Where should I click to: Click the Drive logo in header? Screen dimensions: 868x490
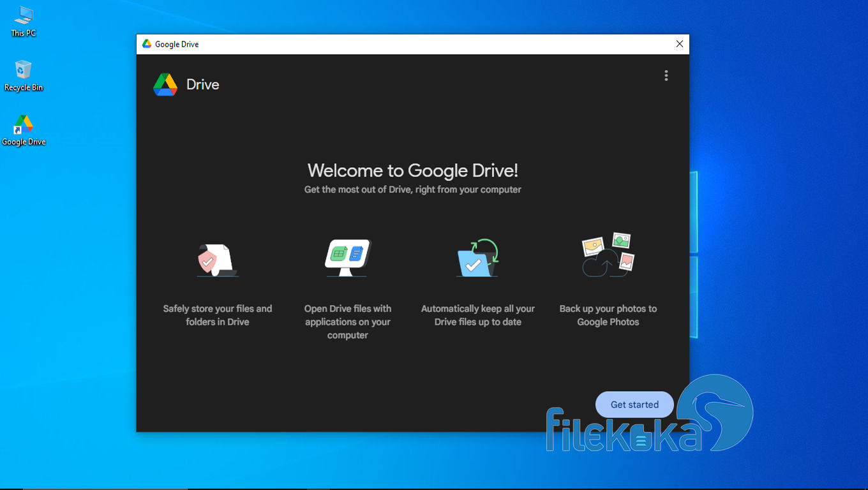(x=165, y=85)
